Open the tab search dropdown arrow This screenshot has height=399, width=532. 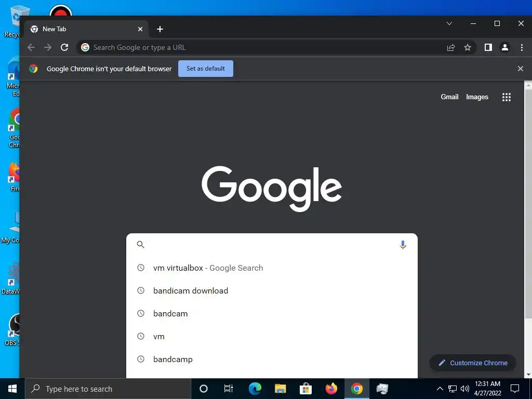[449, 23]
